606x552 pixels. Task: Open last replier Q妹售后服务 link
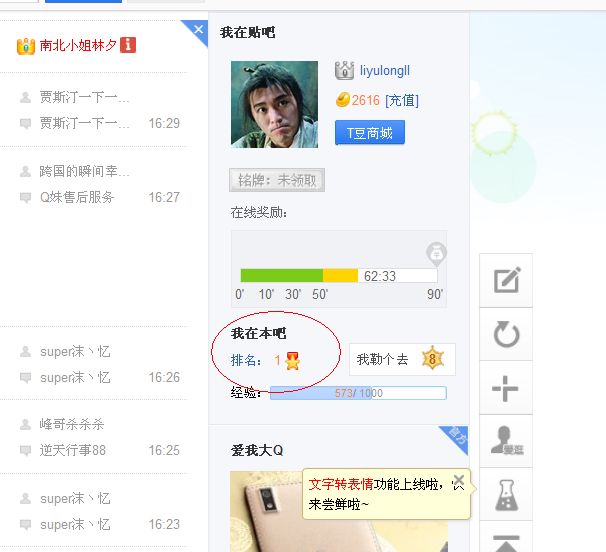[x=77, y=197]
